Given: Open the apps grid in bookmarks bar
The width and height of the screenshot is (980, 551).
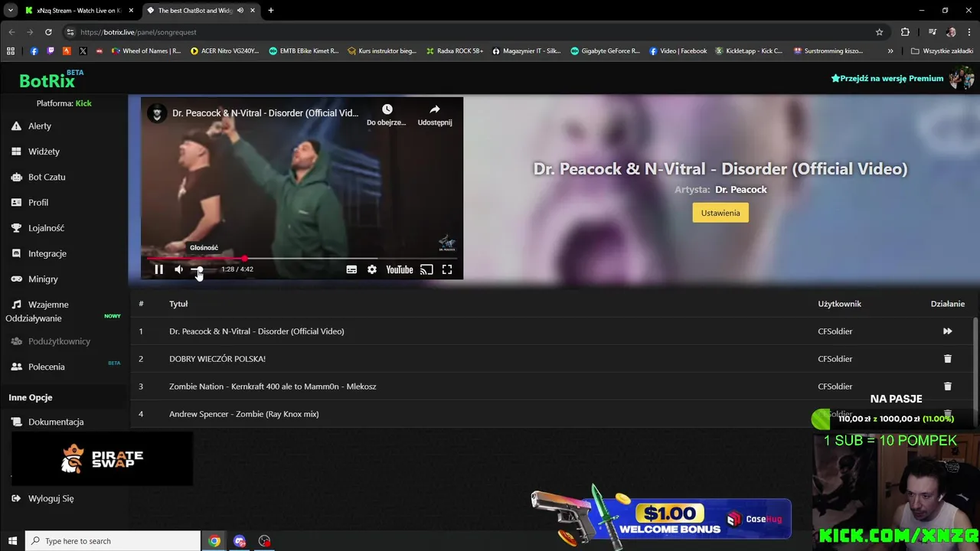Looking at the screenshot, I should (11, 51).
